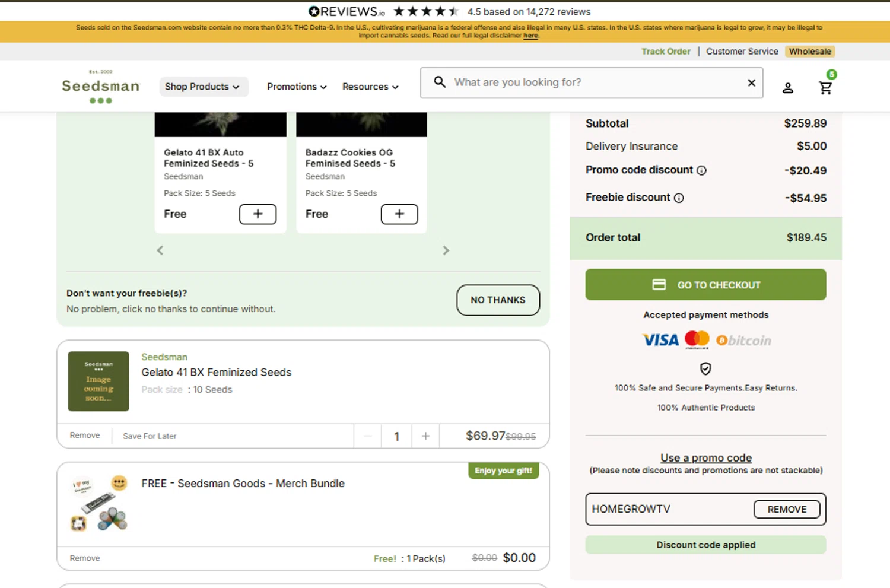This screenshot has height=588, width=890.
Task: Click the Seedsman brand link
Action: tap(164, 357)
